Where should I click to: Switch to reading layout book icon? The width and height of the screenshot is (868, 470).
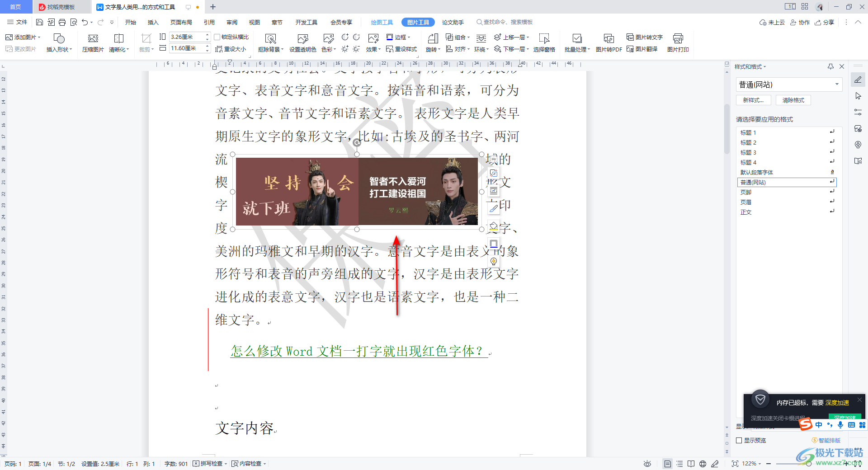pyautogui.click(x=691, y=464)
